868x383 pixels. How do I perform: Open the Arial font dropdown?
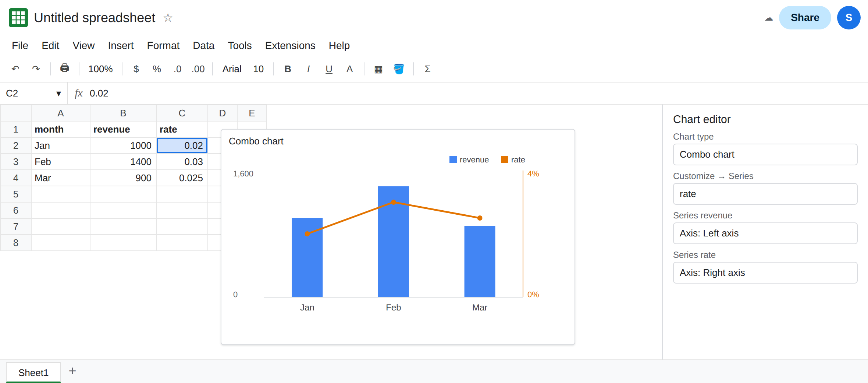(232, 69)
